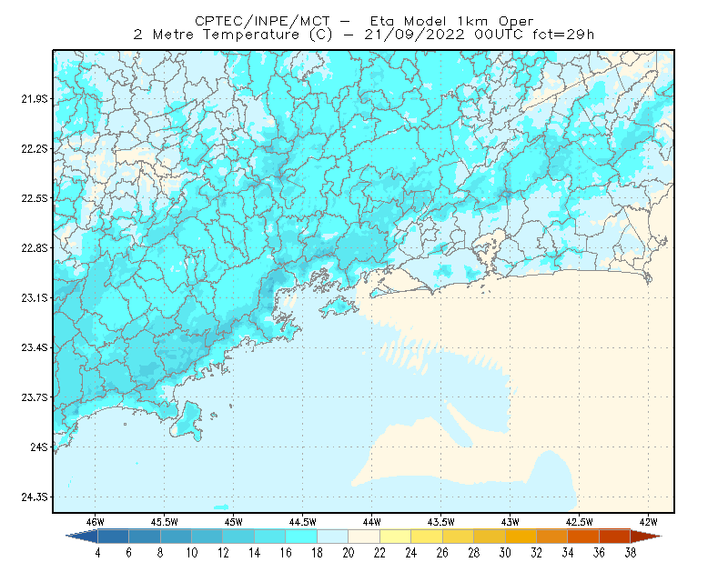Click the 2 Metre Temperature subtitle text
Image resolution: width=728 pixels, height=562 pixels.
[217, 35]
